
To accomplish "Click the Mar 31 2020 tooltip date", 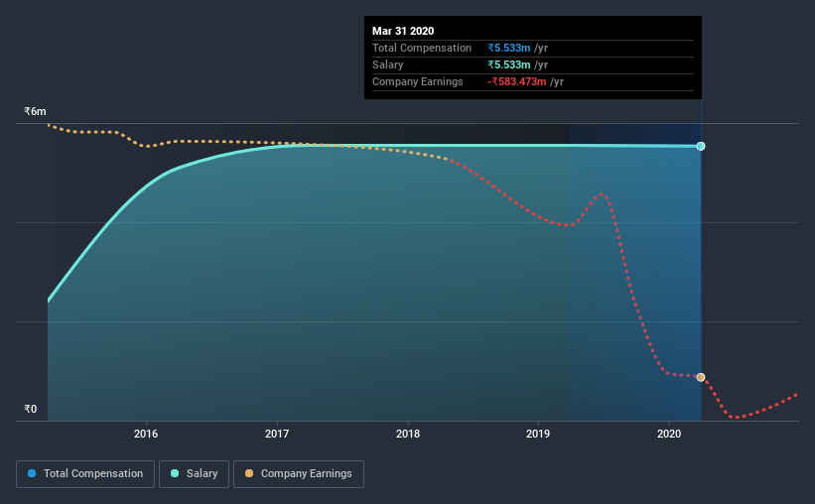I will click(403, 31).
